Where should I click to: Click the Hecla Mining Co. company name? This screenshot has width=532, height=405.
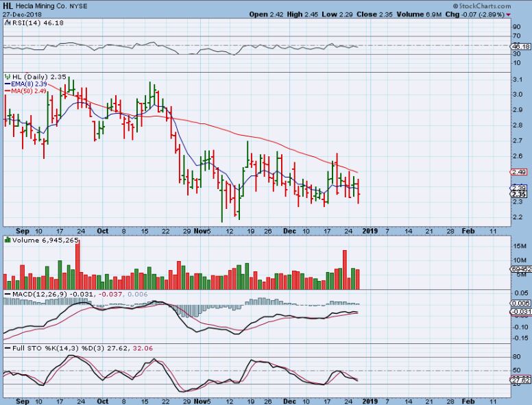45,5
